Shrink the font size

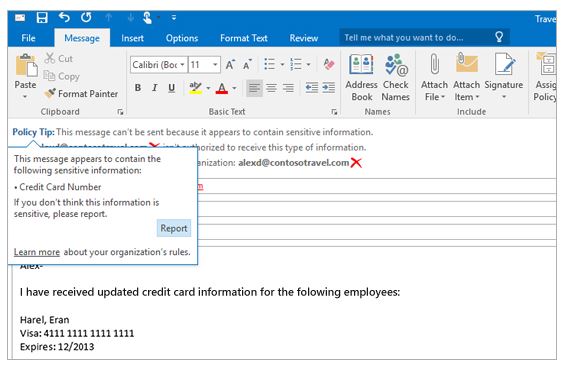(x=248, y=65)
